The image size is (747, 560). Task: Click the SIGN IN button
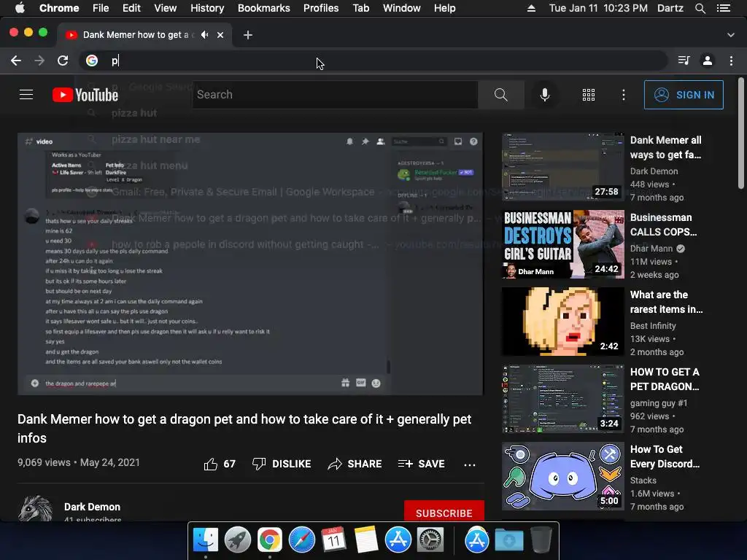tap(684, 95)
